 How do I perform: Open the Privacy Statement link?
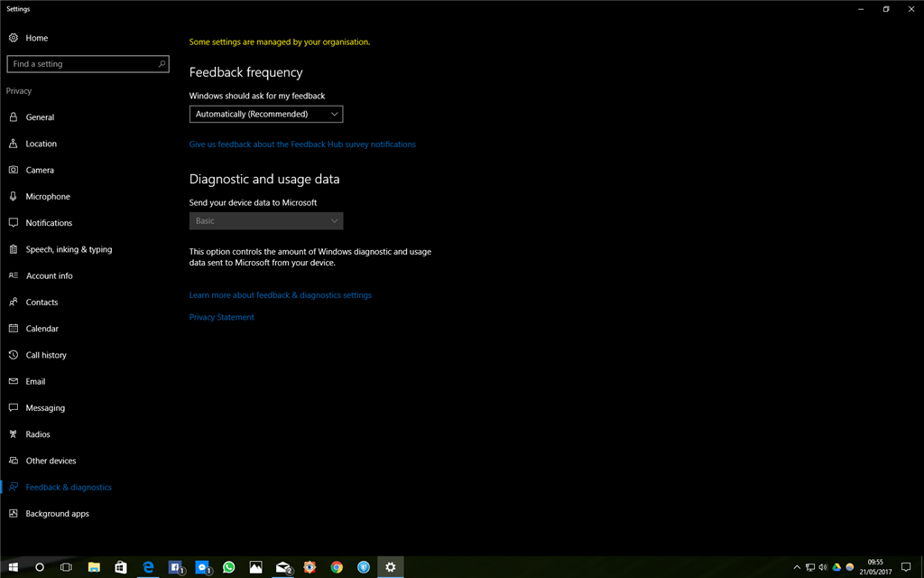point(222,317)
